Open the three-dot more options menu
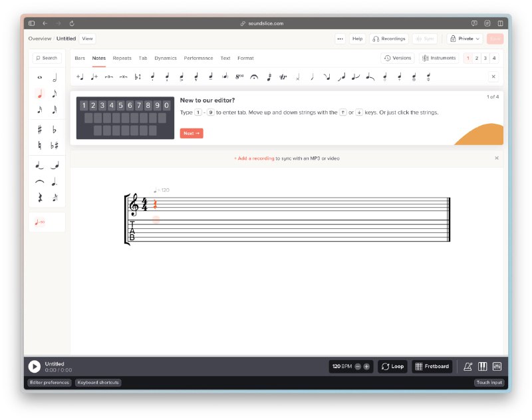This screenshot has height=420, width=532. click(x=340, y=39)
